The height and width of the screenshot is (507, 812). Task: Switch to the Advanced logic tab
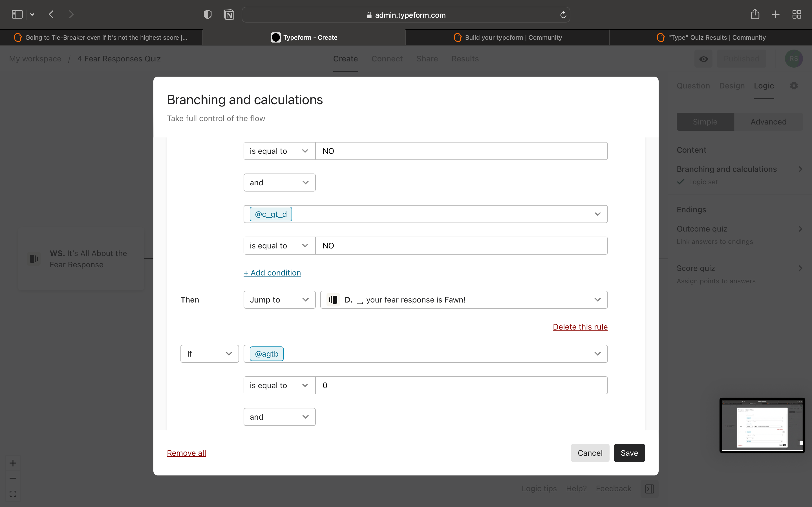click(x=768, y=121)
